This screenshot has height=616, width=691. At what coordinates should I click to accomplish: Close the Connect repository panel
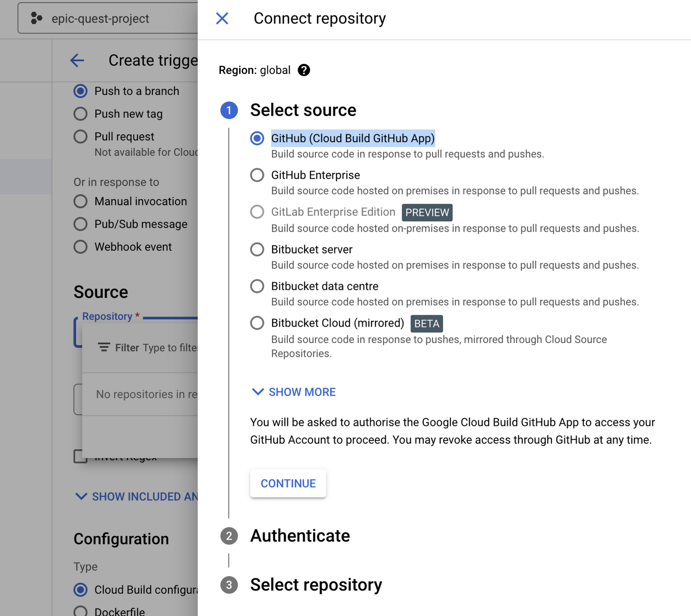[222, 19]
